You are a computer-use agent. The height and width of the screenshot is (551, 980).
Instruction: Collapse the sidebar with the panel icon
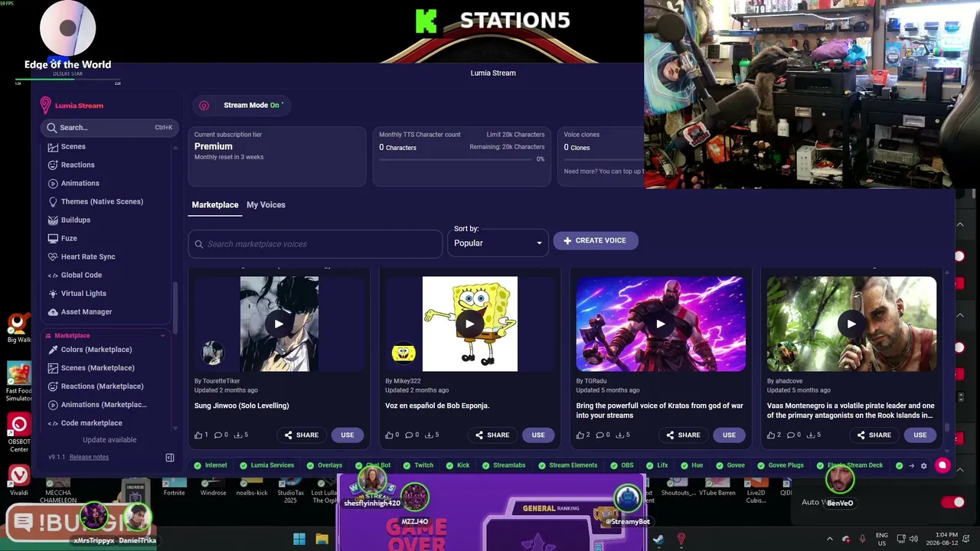coord(170,458)
